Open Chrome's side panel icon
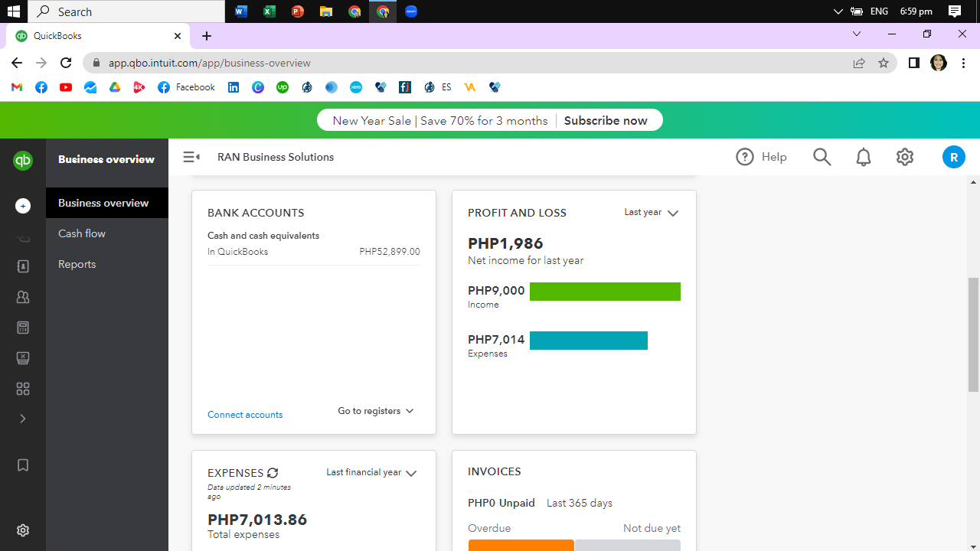 tap(913, 63)
